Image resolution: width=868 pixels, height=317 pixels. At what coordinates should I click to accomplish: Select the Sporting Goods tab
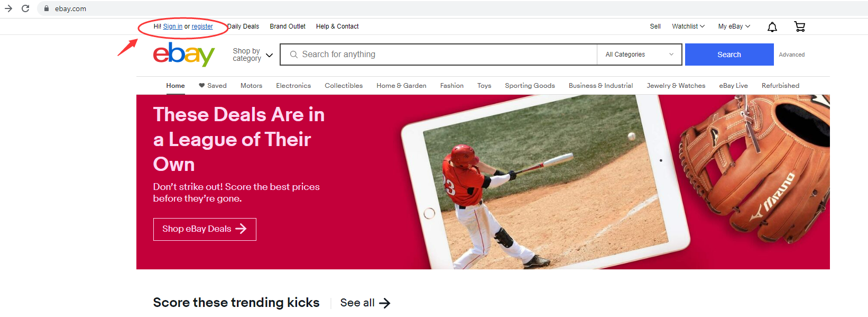coord(530,86)
